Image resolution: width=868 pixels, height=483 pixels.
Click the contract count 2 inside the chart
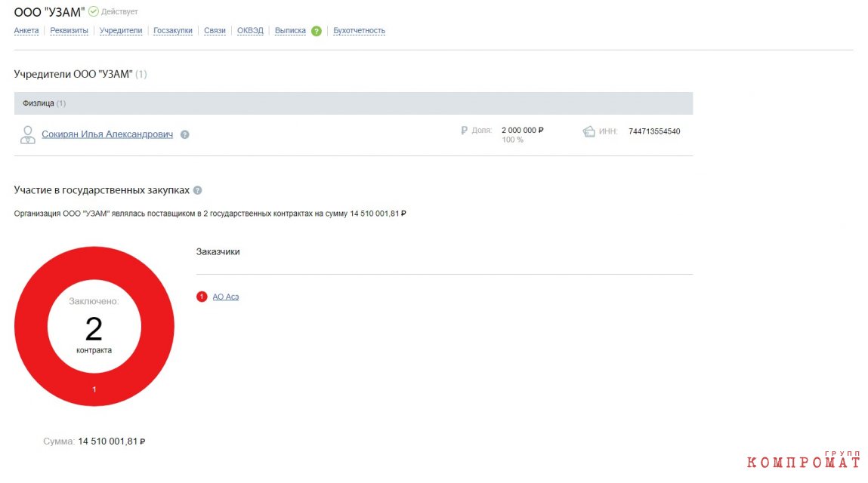coord(94,328)
